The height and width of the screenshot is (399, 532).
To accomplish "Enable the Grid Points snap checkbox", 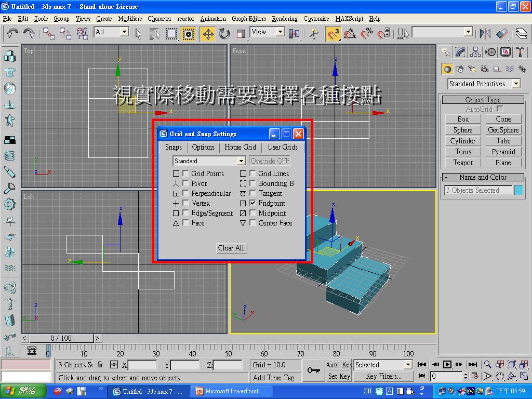I will (x=185, y=174).
